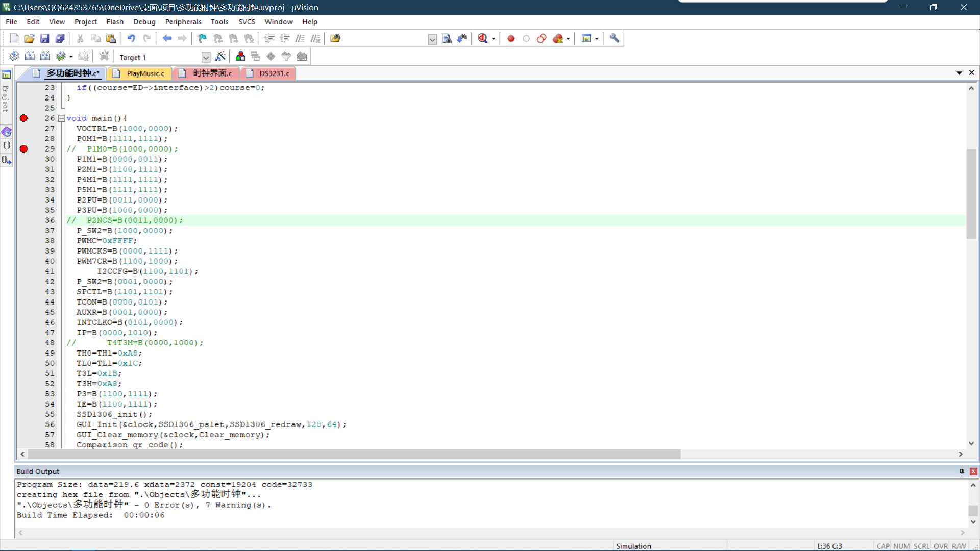Screen dimensions: 980x551
Task: Close the active editor tab with X
Action: (972, 73)
